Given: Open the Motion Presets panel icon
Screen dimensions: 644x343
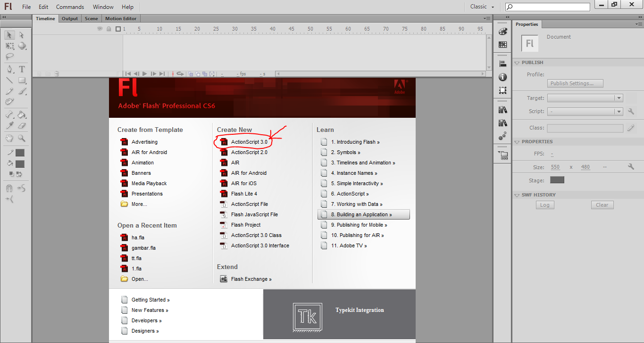Looking at the screenshot, I should [x=502, y=136].
